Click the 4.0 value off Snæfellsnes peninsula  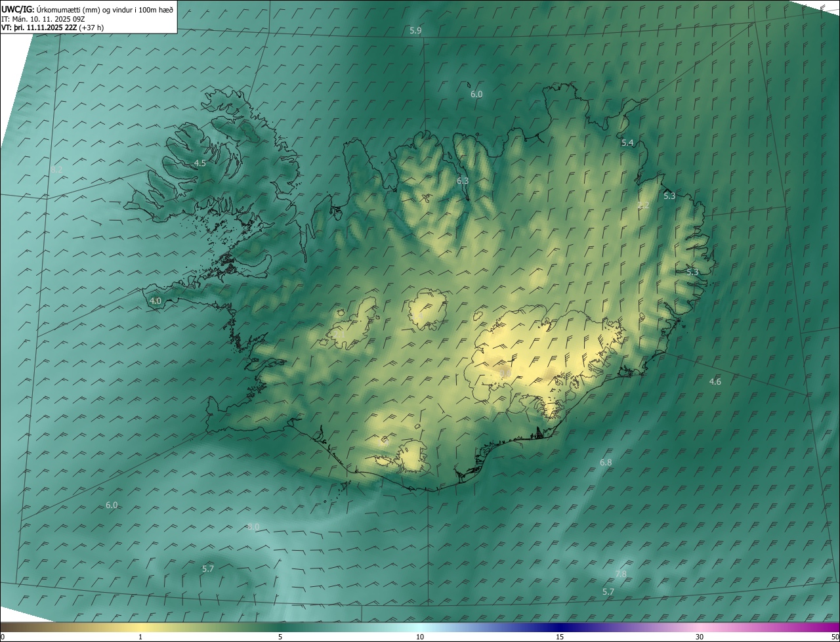tap(156, 301)
